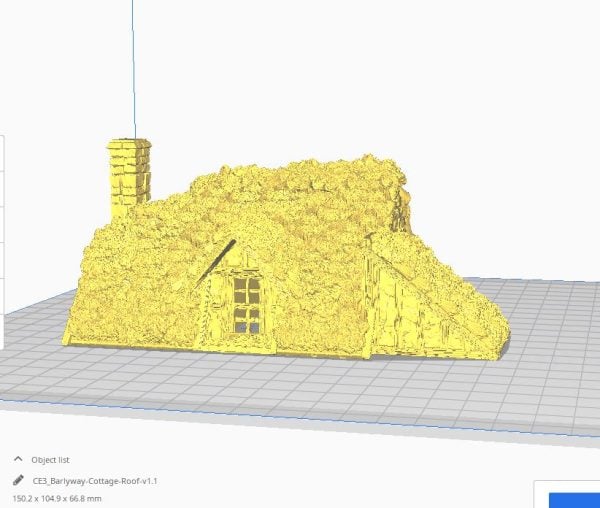Click the thatched ridge at top of roof
The width and height of the screenshot is (600, 508).
coord(300,172)
